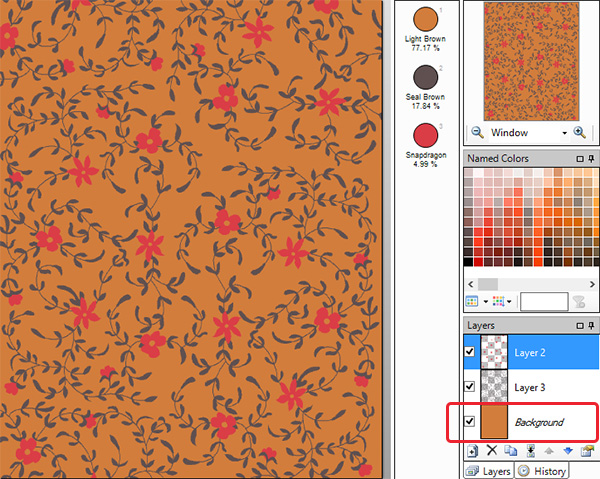Viewport: 600px width, 479px height.
Task: Open the Window zoom dropdown
Action: [565, 132]
